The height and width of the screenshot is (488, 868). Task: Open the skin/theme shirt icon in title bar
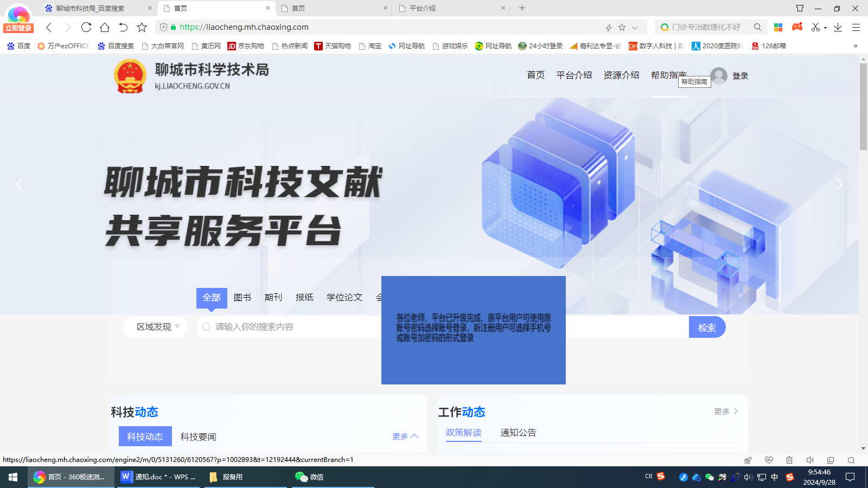800,8
